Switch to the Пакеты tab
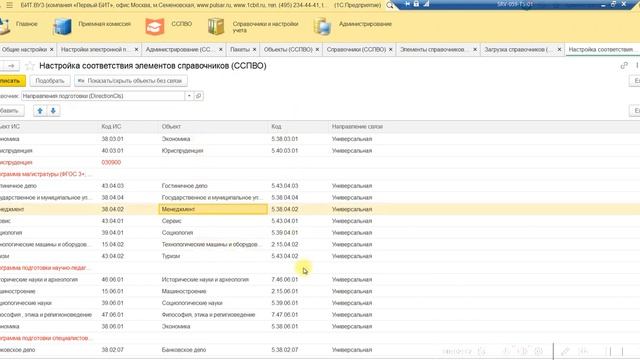Viewport: 640px width, 360px height. point(240,49)
